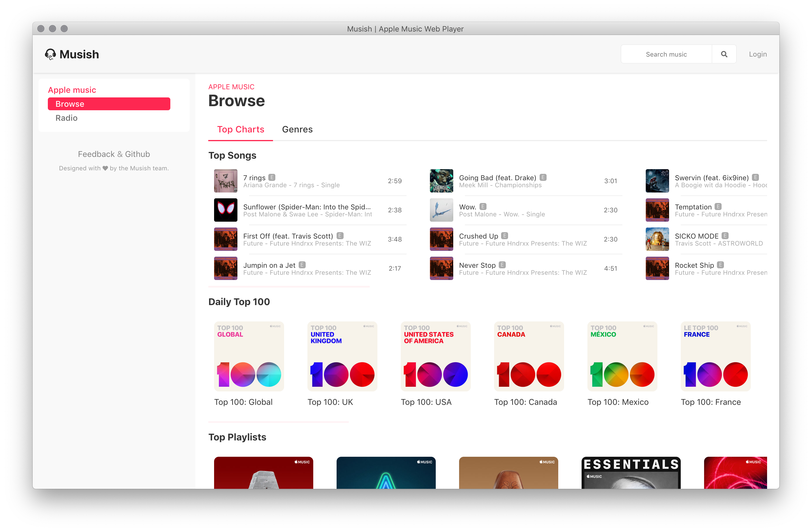The height and width of the screenshot is (532, 812).
Task: Select Browse in the sidebar
Action: tap(109, 104)
